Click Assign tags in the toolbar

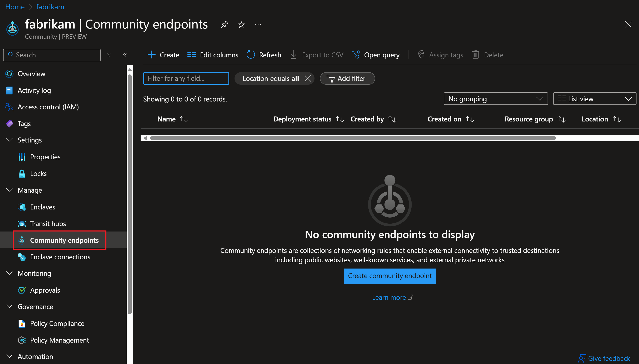click(x=440, y=55)
